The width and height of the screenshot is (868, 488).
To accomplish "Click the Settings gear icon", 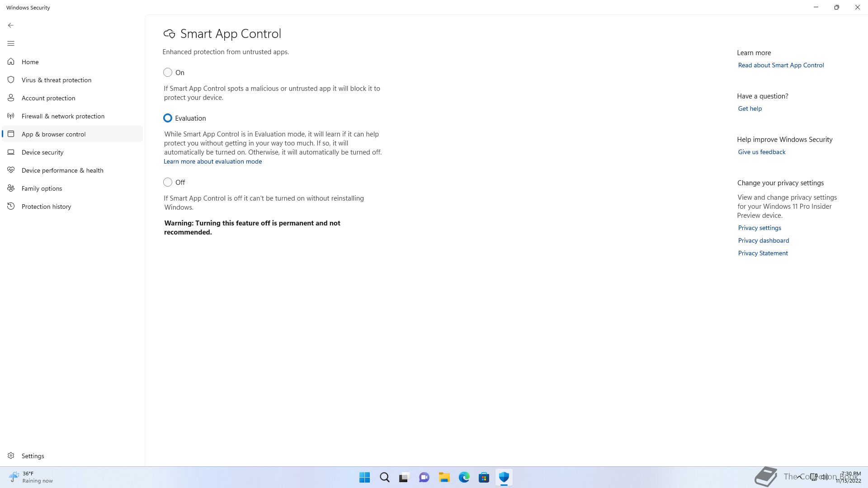I will [11, 455].
